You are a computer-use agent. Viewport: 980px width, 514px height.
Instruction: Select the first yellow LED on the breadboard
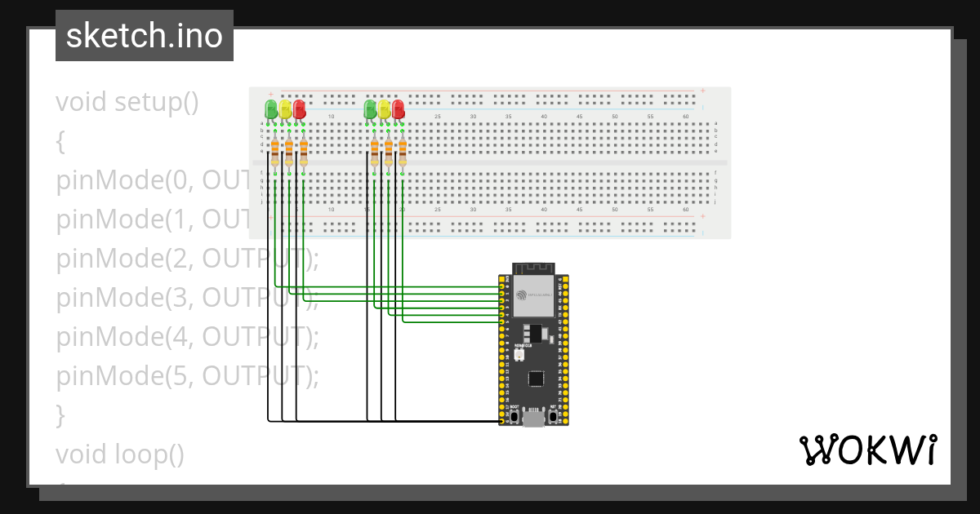click(285, 109)
